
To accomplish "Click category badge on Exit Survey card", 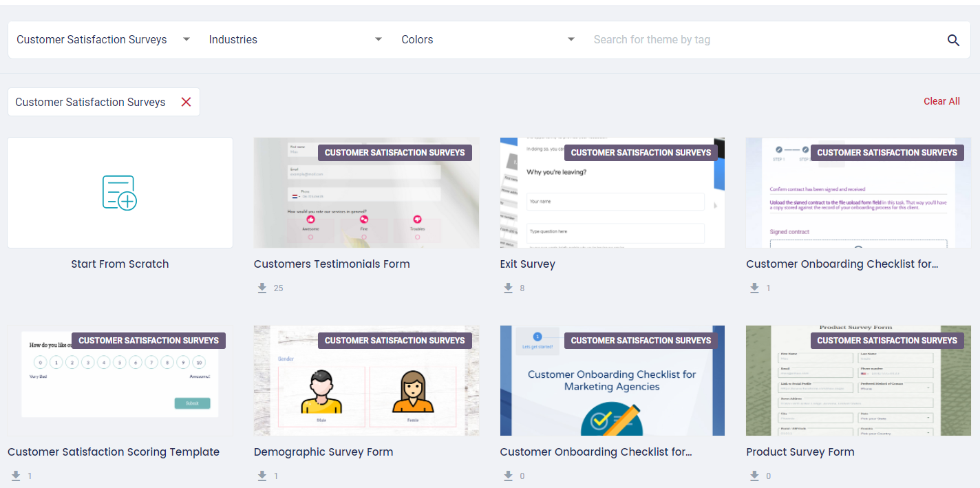I will 641,153.
